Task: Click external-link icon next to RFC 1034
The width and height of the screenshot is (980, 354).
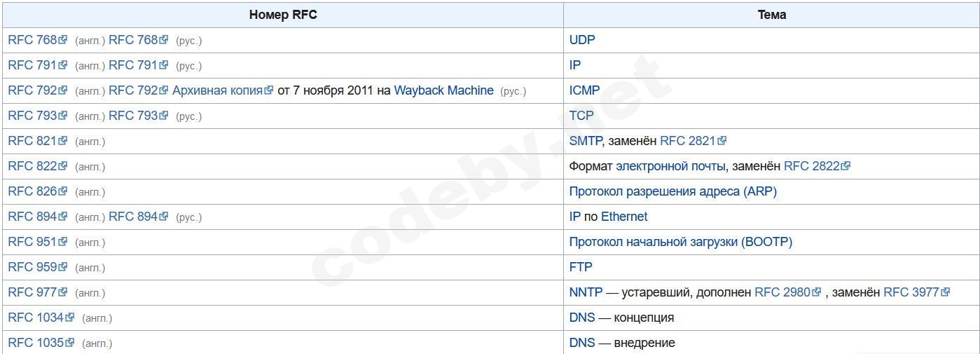Action: 70,318
